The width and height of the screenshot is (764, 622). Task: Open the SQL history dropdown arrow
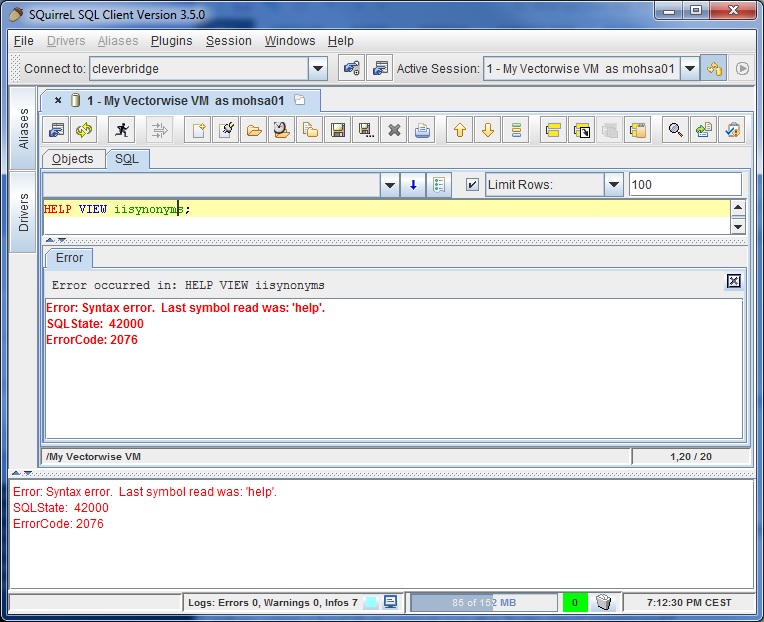(390, 185)
